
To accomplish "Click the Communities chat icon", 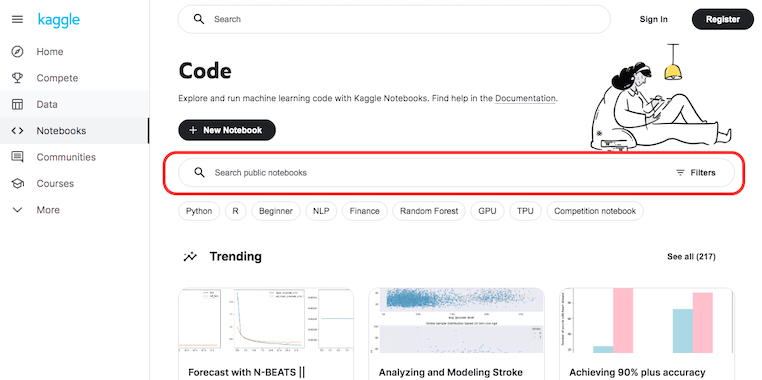I will [17, 157].
